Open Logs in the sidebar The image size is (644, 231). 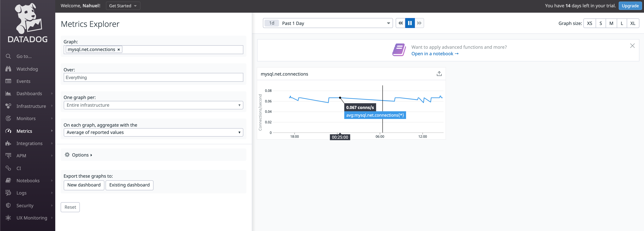(x=21, y=193)
